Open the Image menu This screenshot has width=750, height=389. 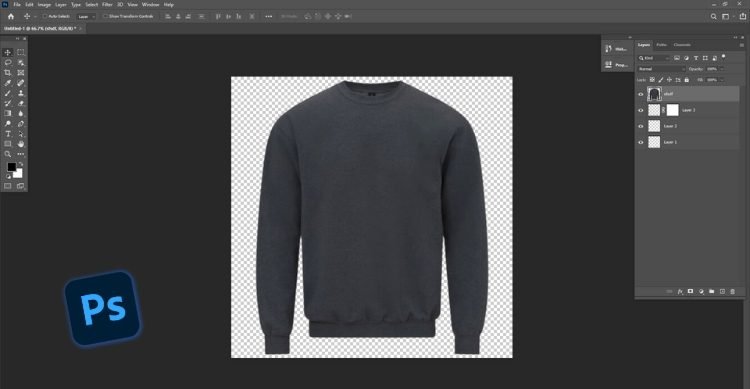pyautogui.click(x=44, y=4)
